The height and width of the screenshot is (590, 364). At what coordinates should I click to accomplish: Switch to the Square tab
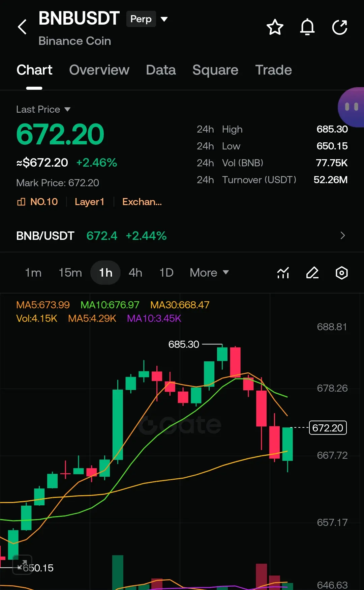click(x=215, y=70)
